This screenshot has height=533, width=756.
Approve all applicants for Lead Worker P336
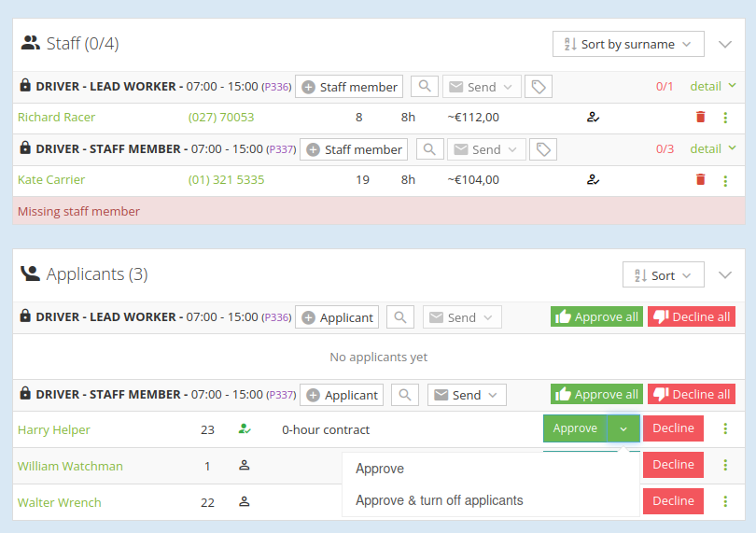597,316
